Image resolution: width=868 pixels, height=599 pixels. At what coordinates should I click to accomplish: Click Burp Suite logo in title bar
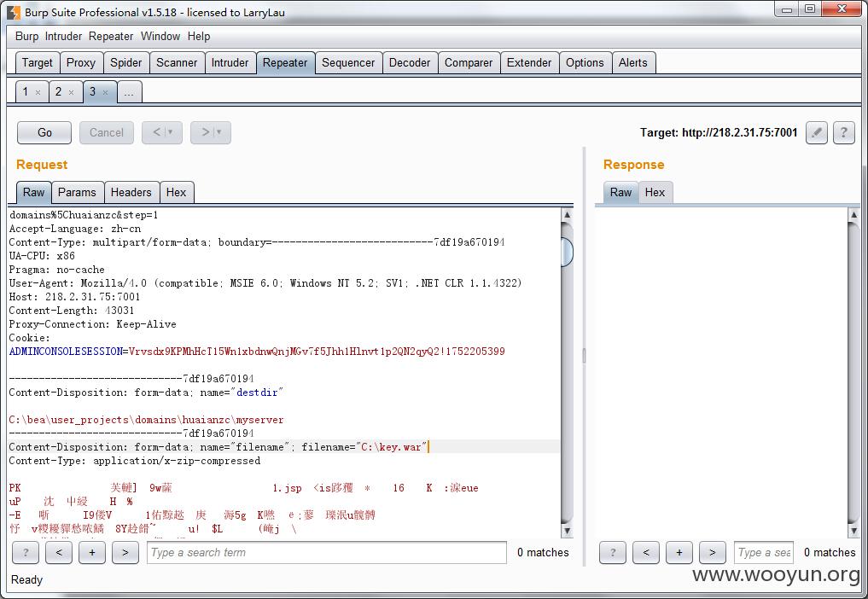[x=14, y=12]
